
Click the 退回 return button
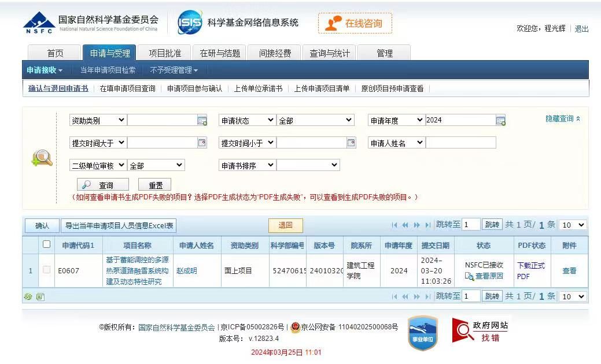point(286,225)
